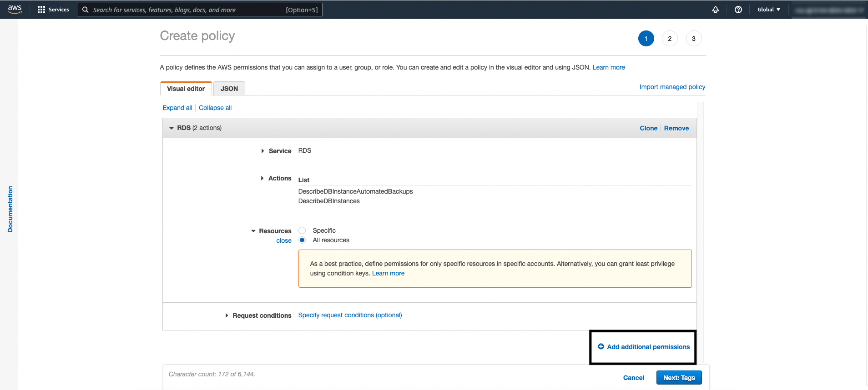Viewport: 868px width, 390px height.
Task: Click the search magnifier icon
Action: (85, 10)
